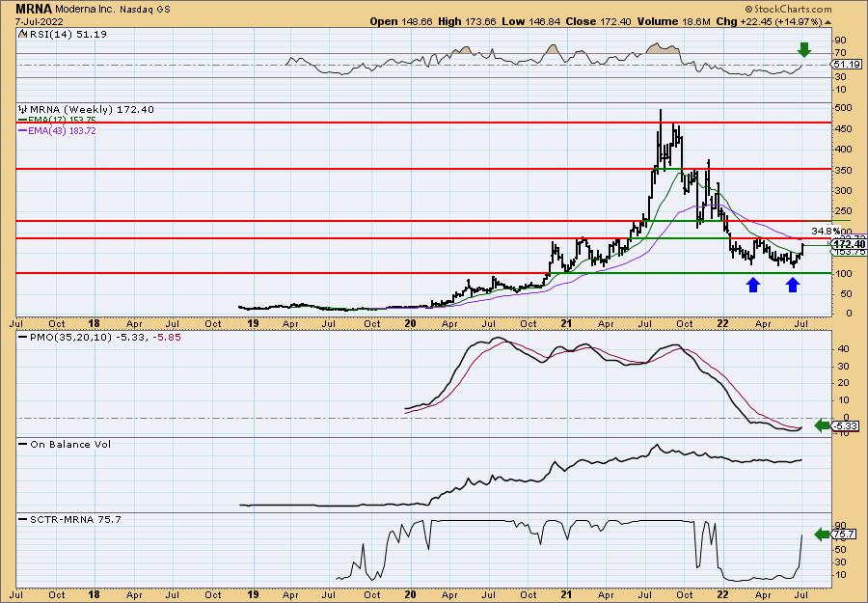The image size is (868, 603).
Task: Click the 172.40 price tag on right axis
Action: pos(849,244)
